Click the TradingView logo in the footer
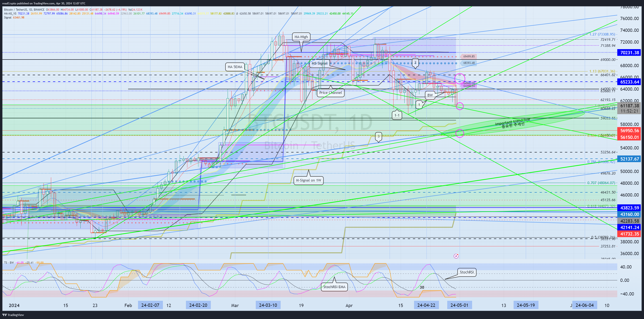 tap(13, 315)
